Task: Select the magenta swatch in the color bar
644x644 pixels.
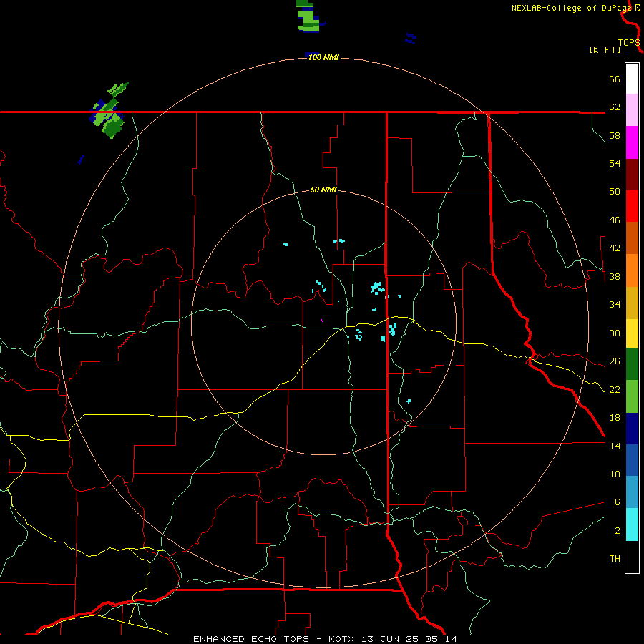Action: pos(632,142)
